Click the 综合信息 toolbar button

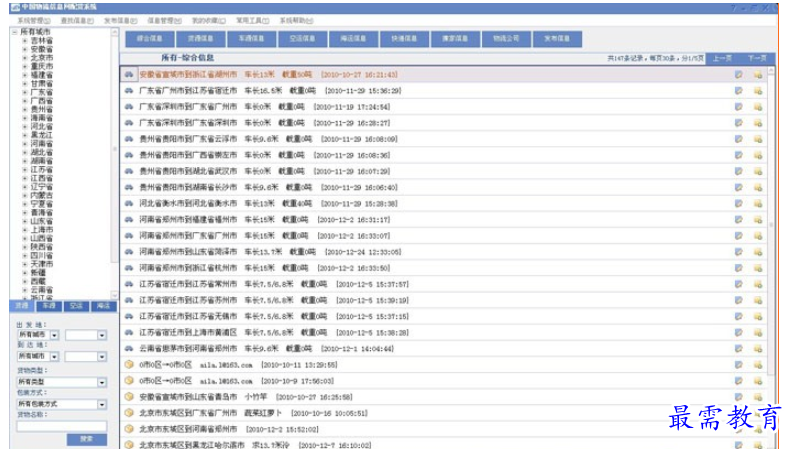[x=150, y=39]
